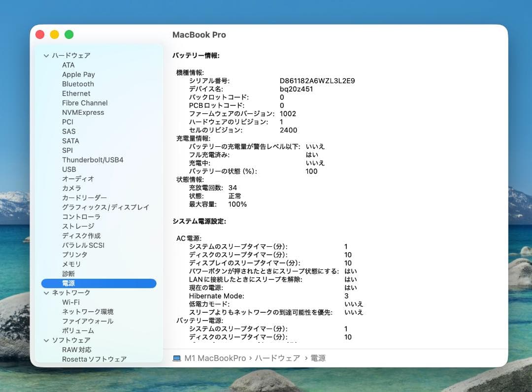Select オーディオ in the sidebar
532x392 pixels.
tap(78, 179)
